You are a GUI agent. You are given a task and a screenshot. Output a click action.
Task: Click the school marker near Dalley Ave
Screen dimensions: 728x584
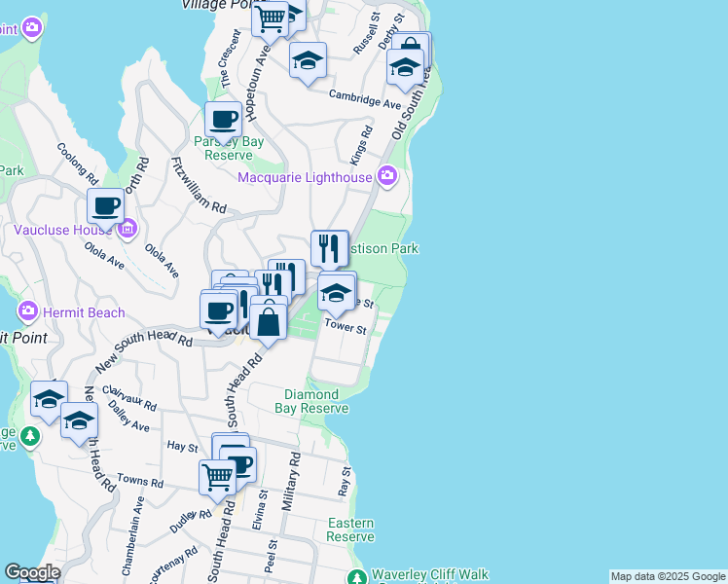click(x=79, y=420)
